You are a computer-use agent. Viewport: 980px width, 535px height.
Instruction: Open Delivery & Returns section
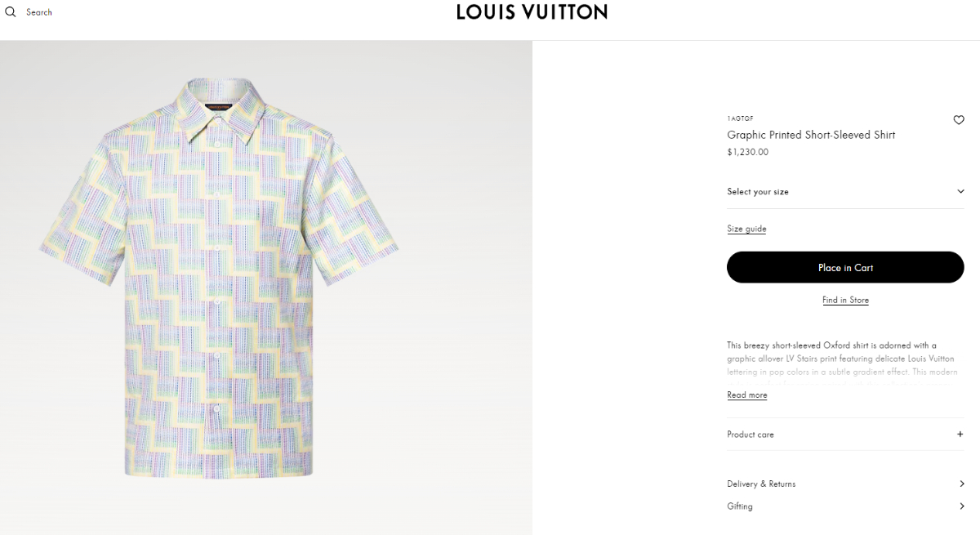[x=845, y=484]
